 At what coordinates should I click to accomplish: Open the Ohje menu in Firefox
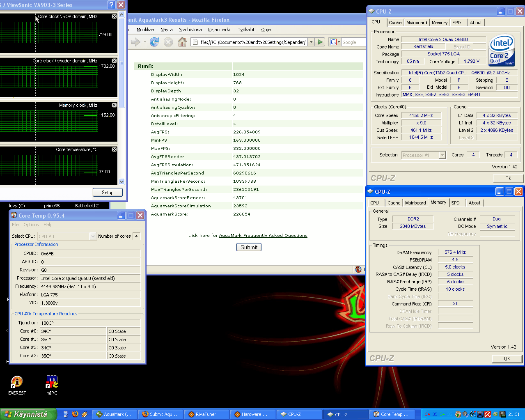click(x=266, y=30)
